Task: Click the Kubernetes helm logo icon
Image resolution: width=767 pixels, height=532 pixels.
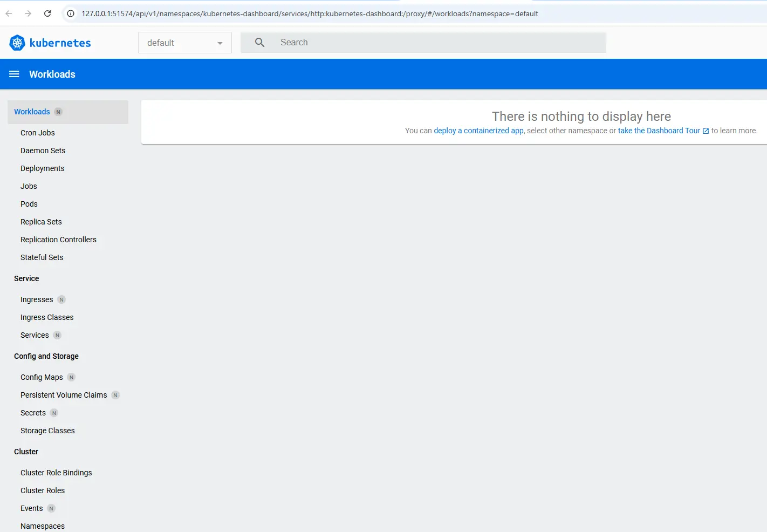Action: [17, 43]
